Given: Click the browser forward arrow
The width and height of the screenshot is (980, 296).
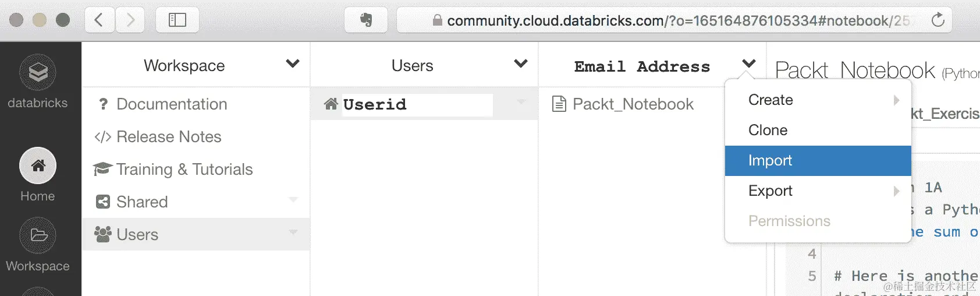Looking at the screenshot, I should coord(130,20).
